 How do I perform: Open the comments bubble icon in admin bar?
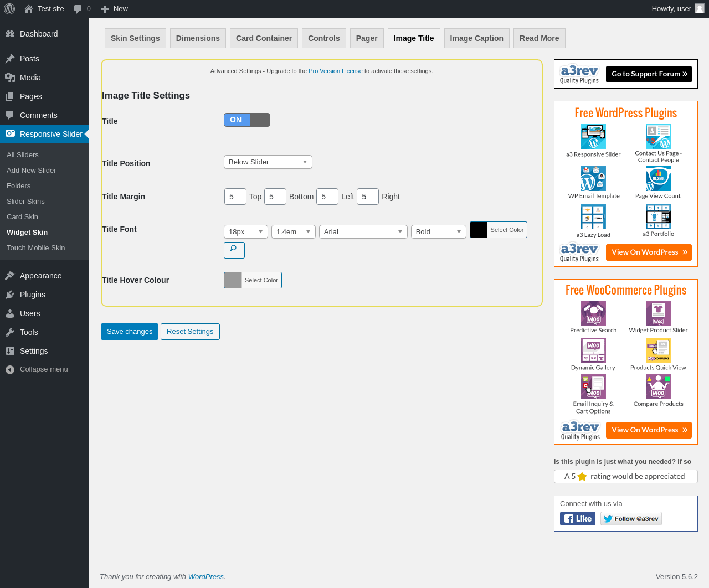click(78, 9)
